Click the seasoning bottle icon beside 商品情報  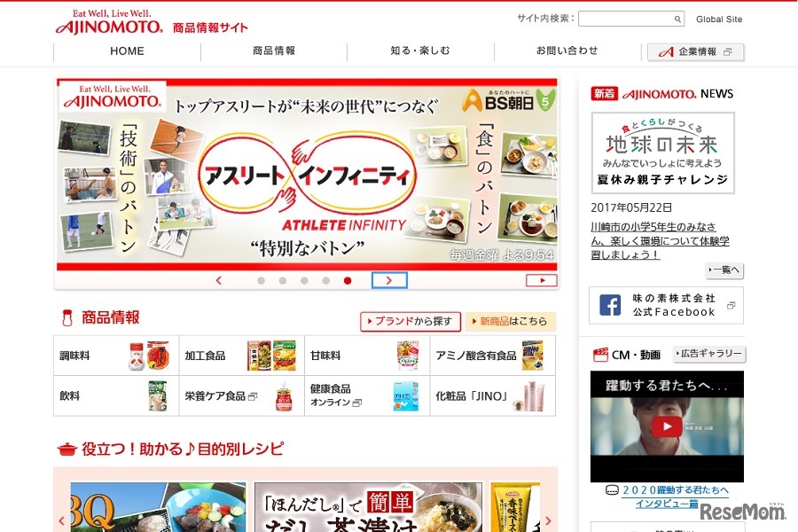[67, 318]
